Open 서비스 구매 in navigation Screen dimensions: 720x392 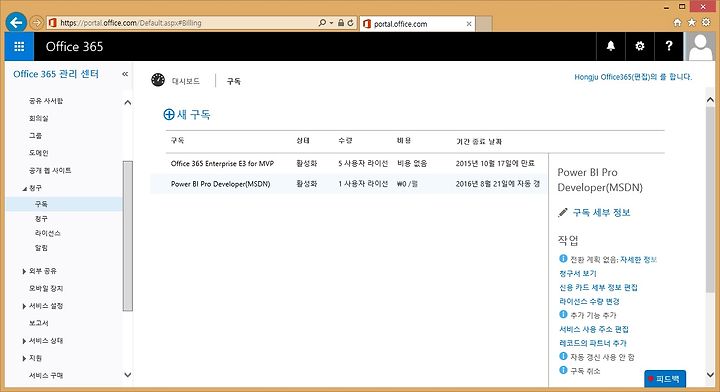[46, 375]
